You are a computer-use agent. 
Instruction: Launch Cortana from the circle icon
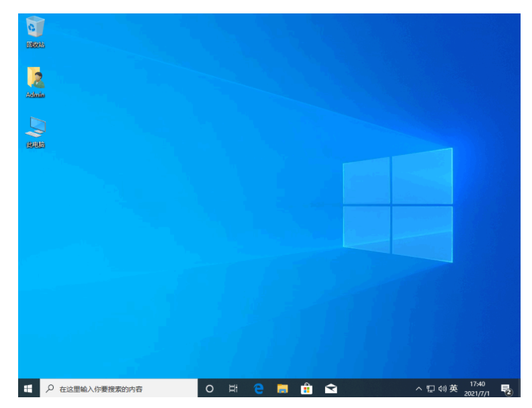pyautogui.click(x=210, y=389)
